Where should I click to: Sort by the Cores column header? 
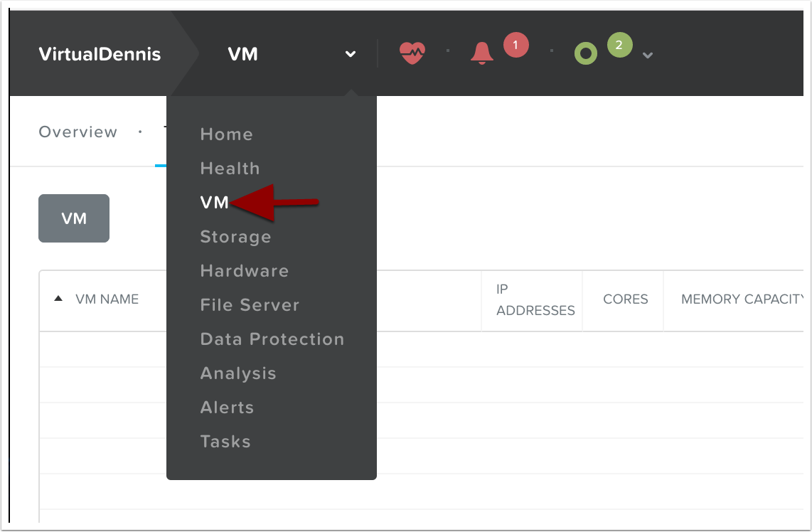point(625,299)
